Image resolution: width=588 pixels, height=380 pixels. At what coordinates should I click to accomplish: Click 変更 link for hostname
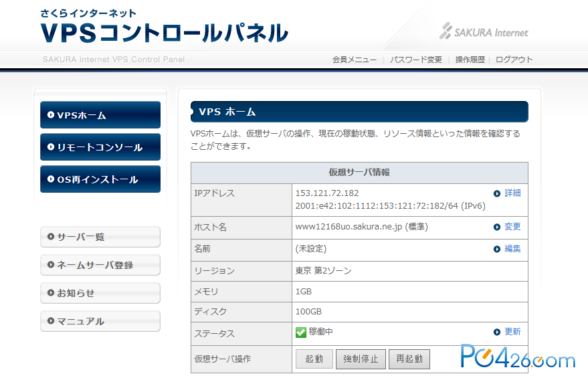[512, 227]
